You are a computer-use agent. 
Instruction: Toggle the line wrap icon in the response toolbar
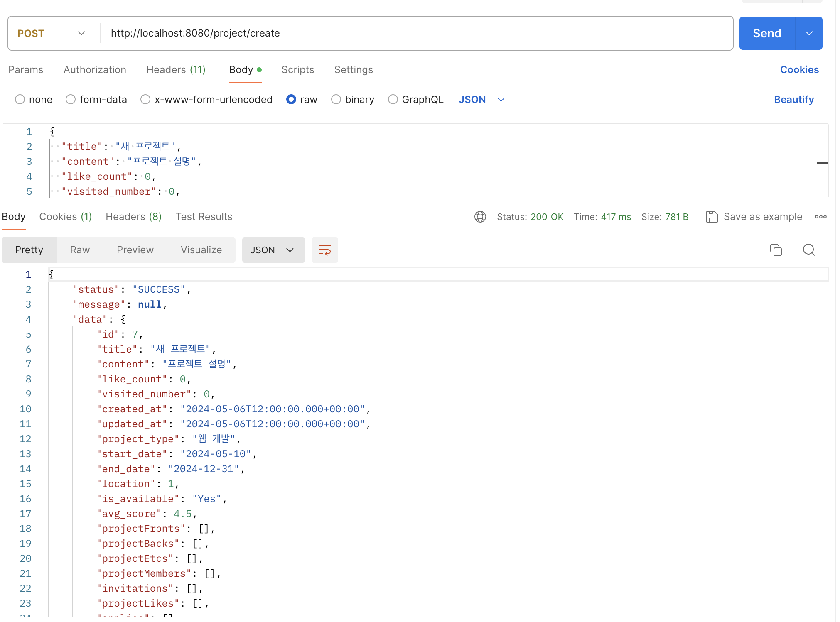click(x=324, y=250)
